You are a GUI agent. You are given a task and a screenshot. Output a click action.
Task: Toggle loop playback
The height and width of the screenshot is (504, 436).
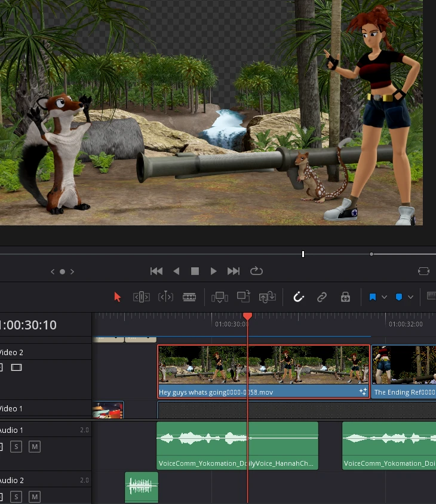point(256,271)
